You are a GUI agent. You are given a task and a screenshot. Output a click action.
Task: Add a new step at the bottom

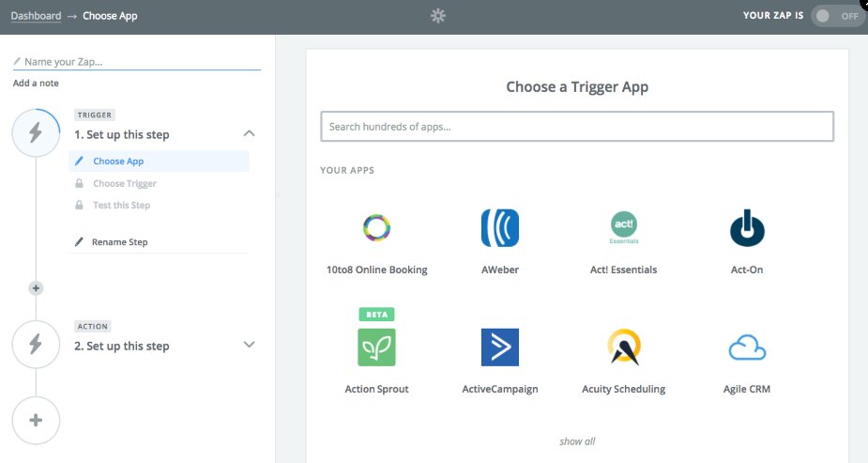tap(36, 421)
